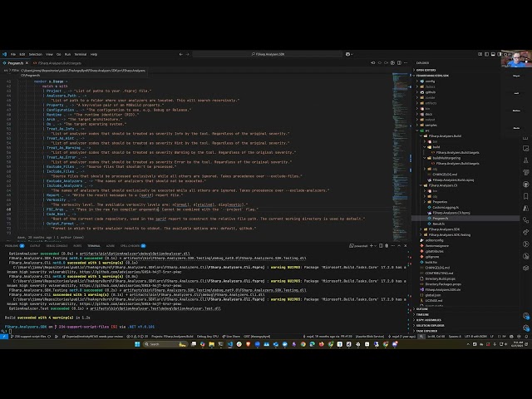Click the Live Share status bar button
The width and height of the screenshot is (532, 399).
click(x=231, y=337)
